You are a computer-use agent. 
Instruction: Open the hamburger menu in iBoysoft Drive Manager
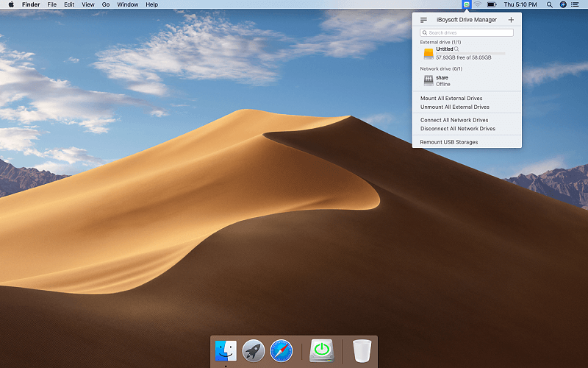coord(423,20)
